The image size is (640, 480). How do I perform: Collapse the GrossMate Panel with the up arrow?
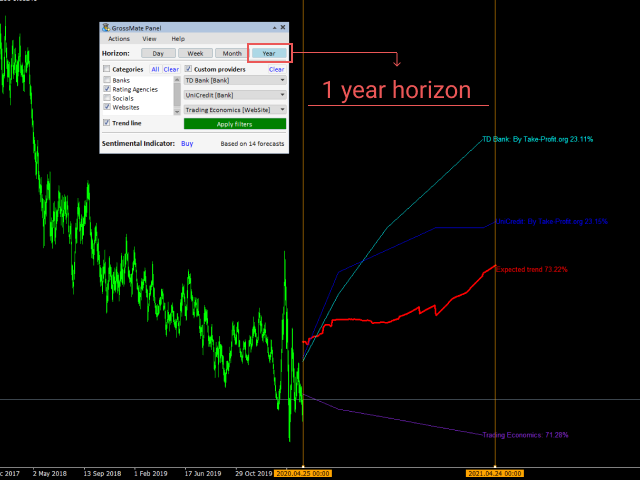point(275,28)
